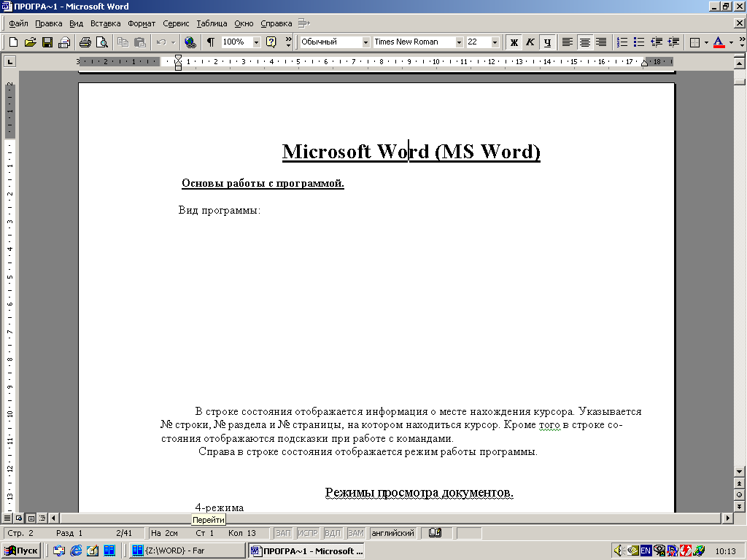Screen dimensions: 747x560
Task: Click the vertical scroll down arrow
Action: (x=740, y=472)
